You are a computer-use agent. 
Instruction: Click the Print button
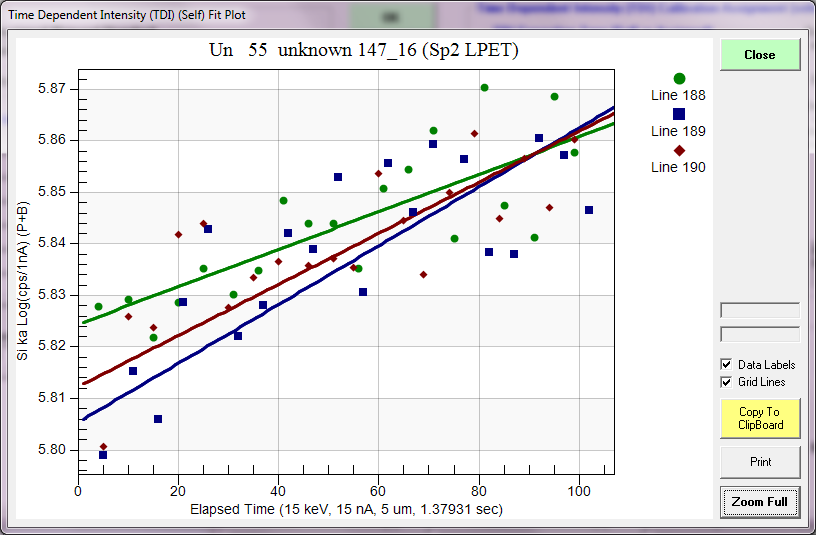[760, 462]
